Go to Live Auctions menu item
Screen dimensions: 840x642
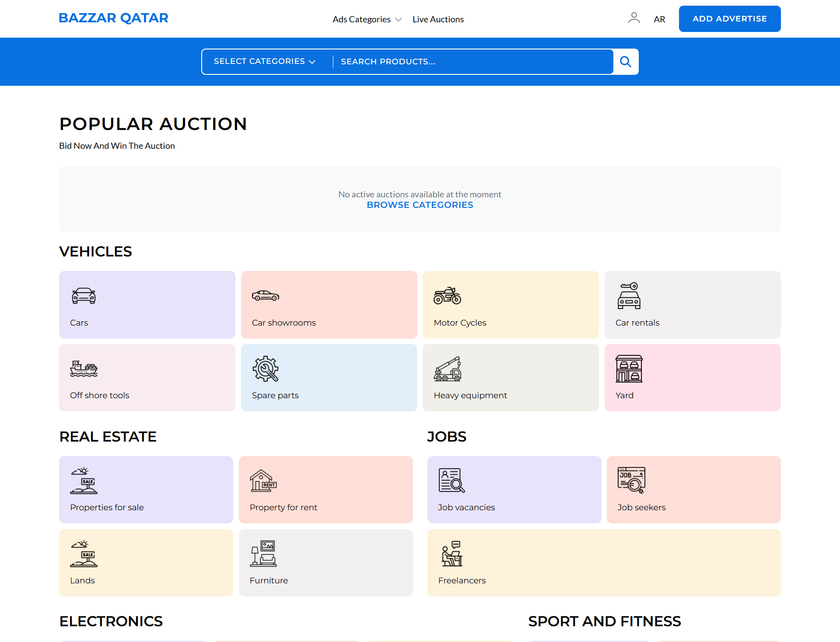point(438,19)
